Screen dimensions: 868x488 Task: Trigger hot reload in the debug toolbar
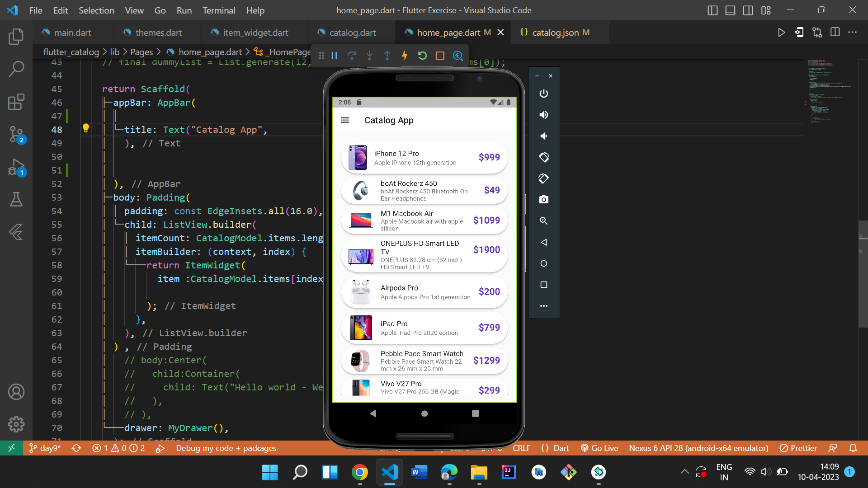click(x=404, y=56)
